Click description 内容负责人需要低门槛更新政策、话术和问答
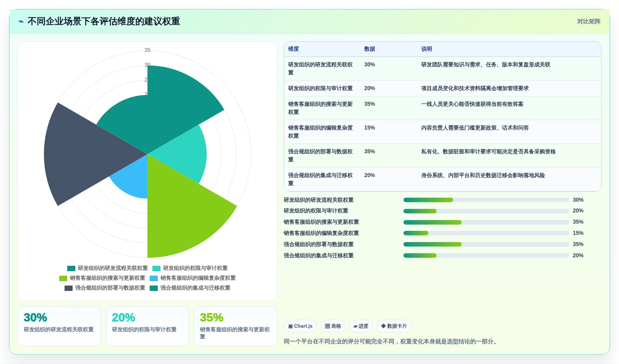The width and height of the screenshot is (619, 364). (475, 128)
